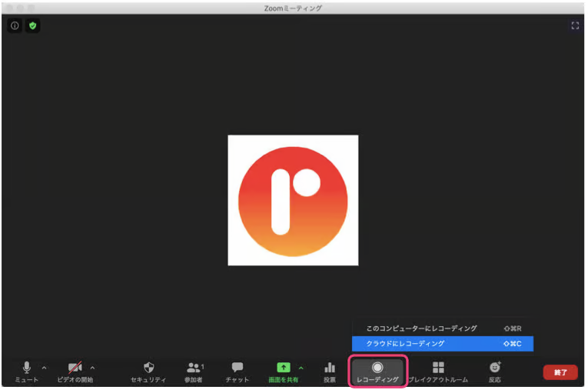588x390 pixels.
Task: Enter full screen with corner icon
Action: [x=574, y=26]
